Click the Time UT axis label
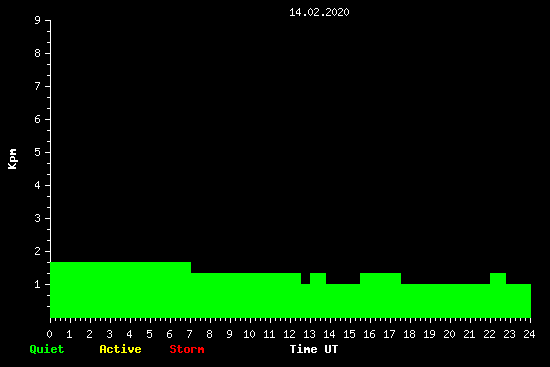The image size is (550, 367). point(314,349)
